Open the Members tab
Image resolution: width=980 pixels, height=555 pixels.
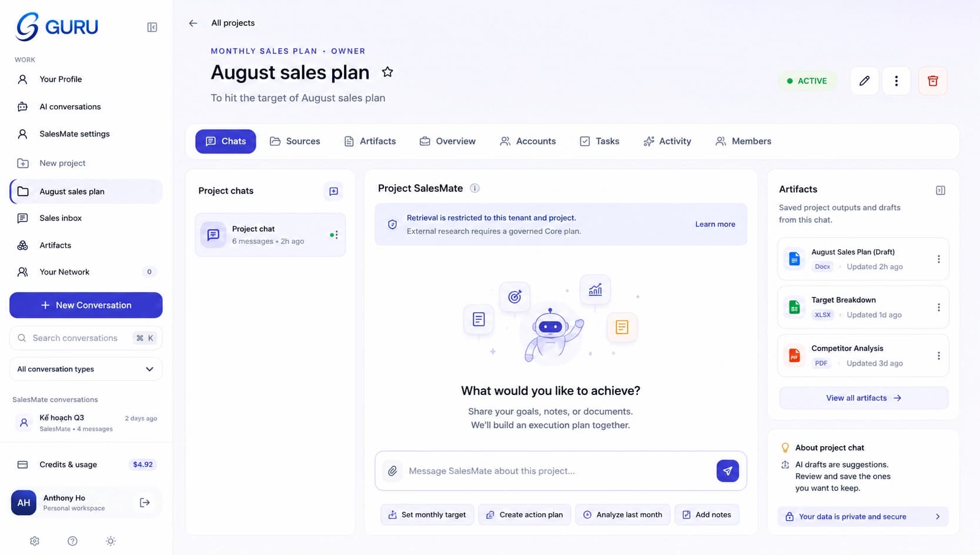744,141
